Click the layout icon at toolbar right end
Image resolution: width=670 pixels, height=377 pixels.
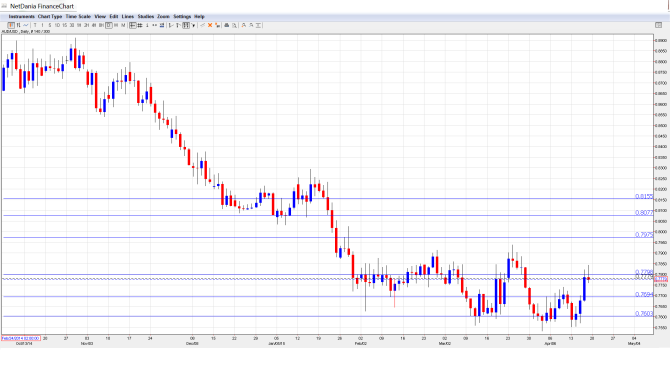click(658, 25)
